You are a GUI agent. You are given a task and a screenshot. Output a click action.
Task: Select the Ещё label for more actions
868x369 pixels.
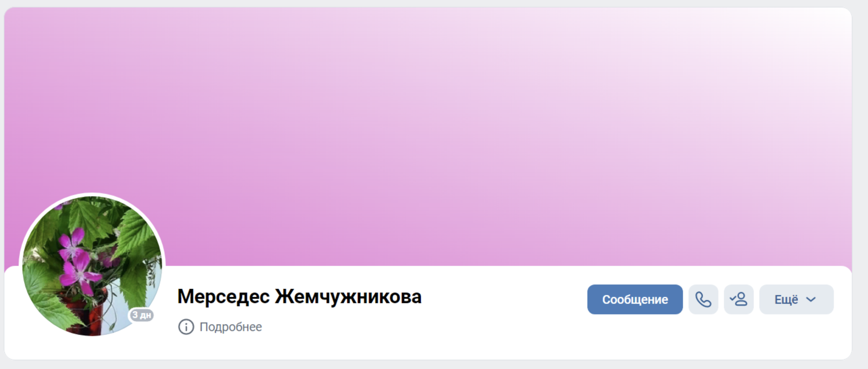pyautogui.click(x=786, y=299)
